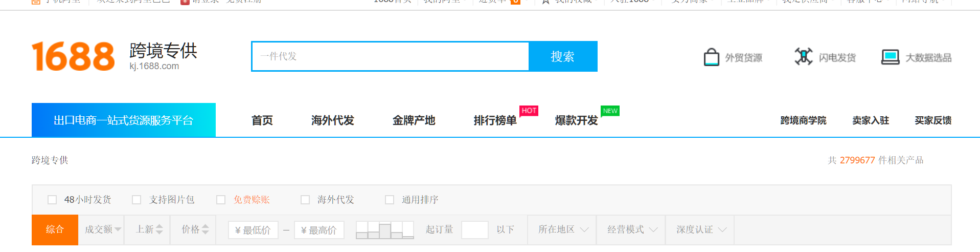Screen dimensions: 980x252
Task: Click the 跨境专供 logo title text
Action: pyautogui.click(x=163, y=51)
